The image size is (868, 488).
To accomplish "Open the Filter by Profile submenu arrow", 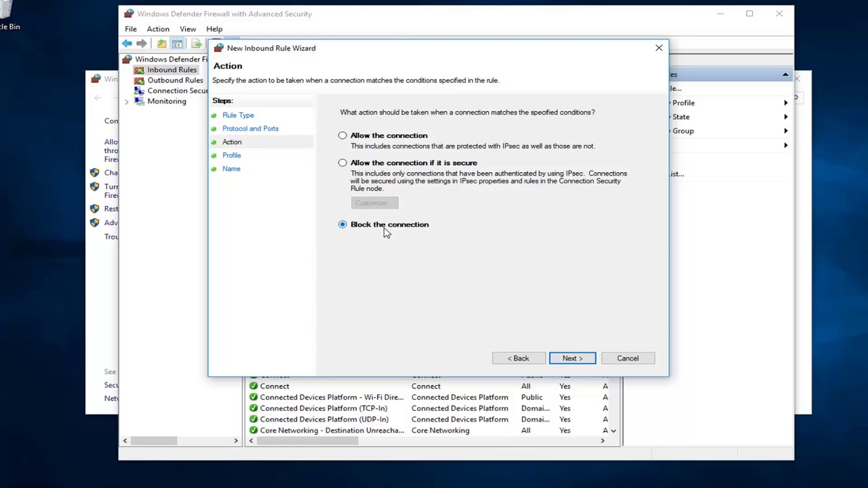I will tap(786, 103).
